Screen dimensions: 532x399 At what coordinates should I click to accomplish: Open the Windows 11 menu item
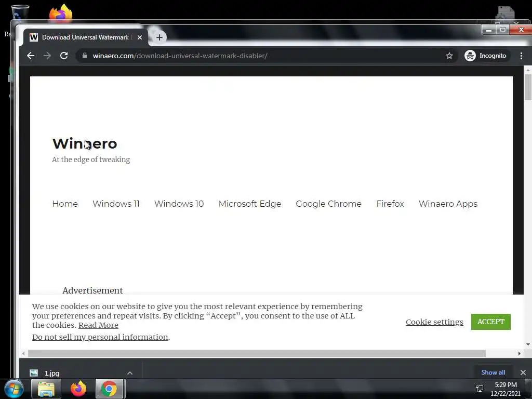click(x=116, y=204)
